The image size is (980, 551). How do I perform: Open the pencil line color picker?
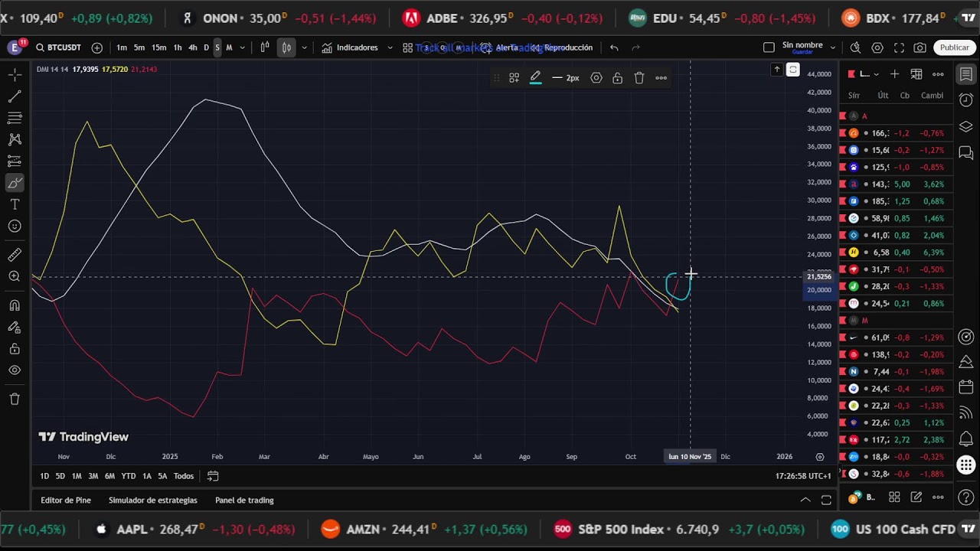coord(536,78)
